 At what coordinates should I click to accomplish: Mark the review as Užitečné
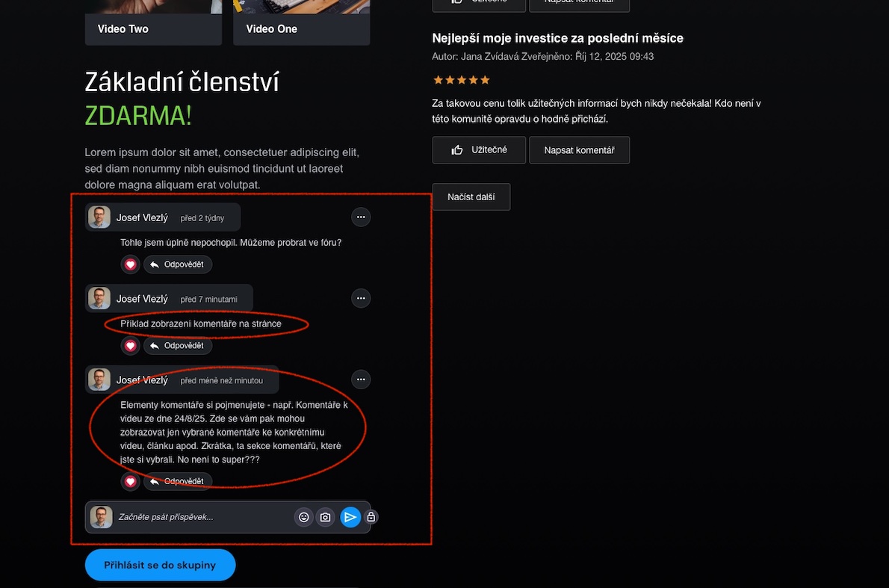point(479,150)
